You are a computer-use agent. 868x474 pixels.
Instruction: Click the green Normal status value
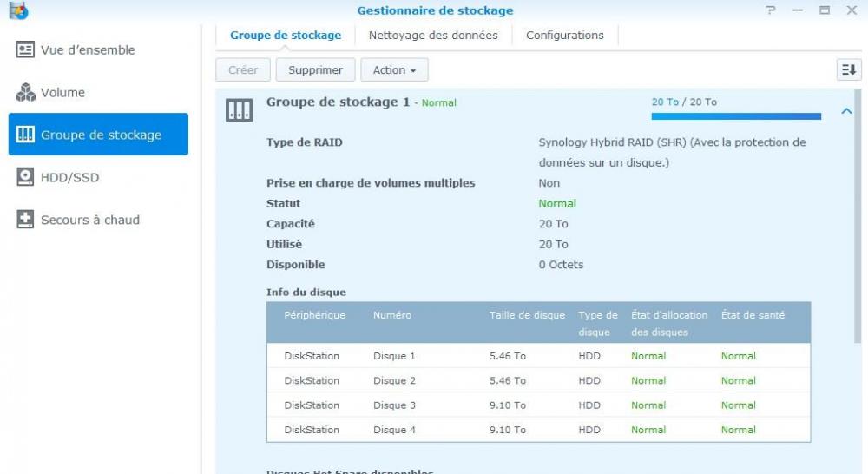pyautogui.click(x=557, y=203)
